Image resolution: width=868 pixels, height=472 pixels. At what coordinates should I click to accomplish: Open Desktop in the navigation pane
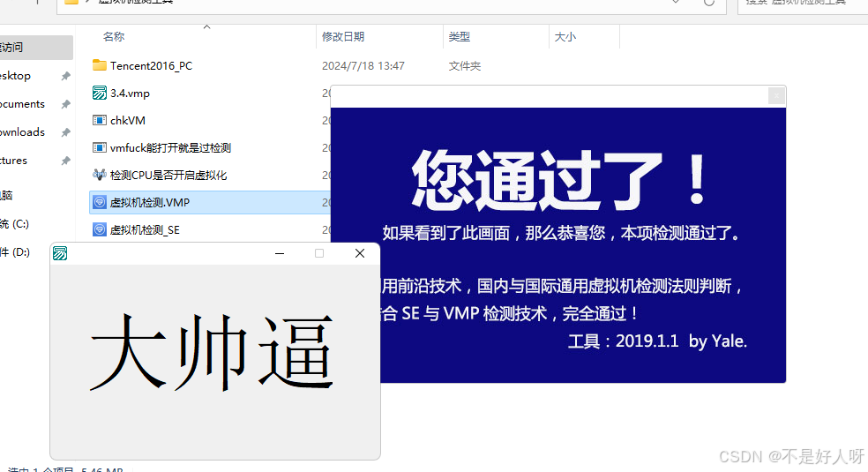[15, 76]
